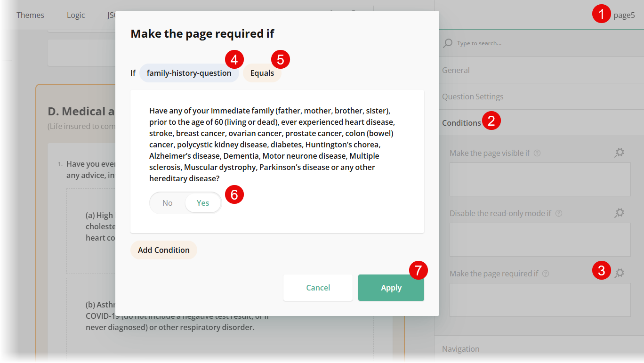Image resolution: width=644 pixels, height=363 pixels.
Task: Click the magnifying glass search icon
Action: 447,43
